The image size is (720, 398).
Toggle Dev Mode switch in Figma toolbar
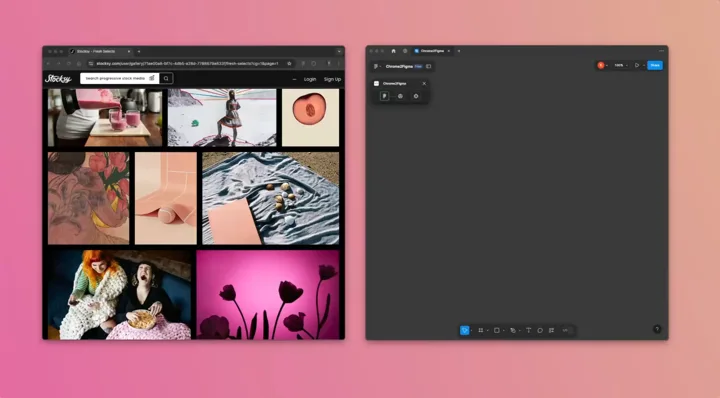pos(567,330)
